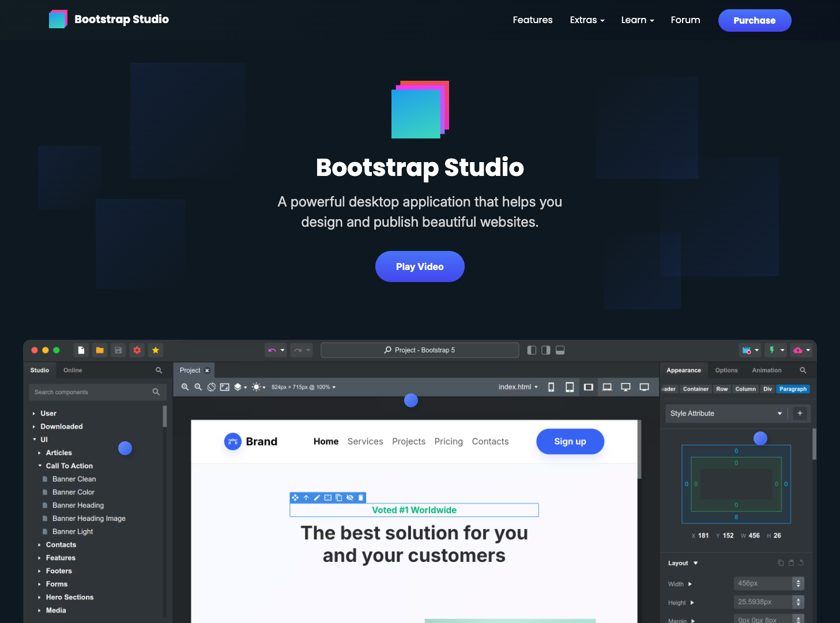Viewport: 840px width, 623px height.
Task: Switch to the Online components tab
Action: pos(72,370)
